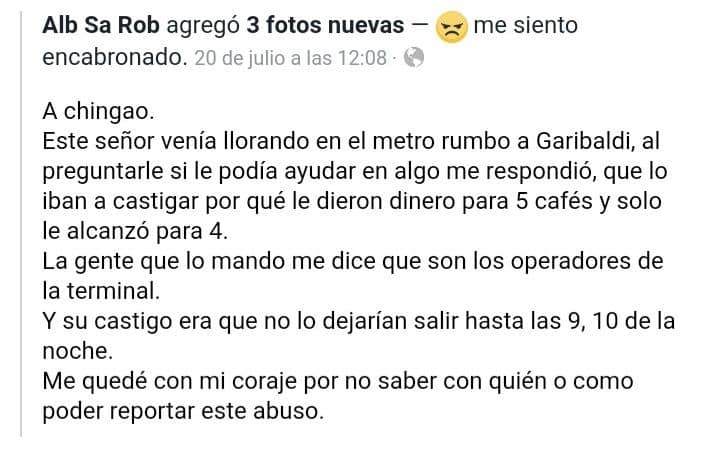Click the word 'noche.' in the post

[x=78, y=351]
